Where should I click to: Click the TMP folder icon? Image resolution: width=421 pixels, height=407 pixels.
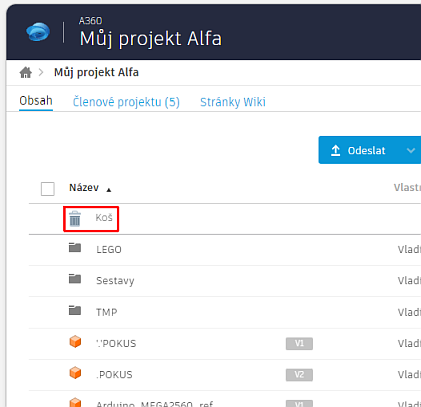click(75, 310)
